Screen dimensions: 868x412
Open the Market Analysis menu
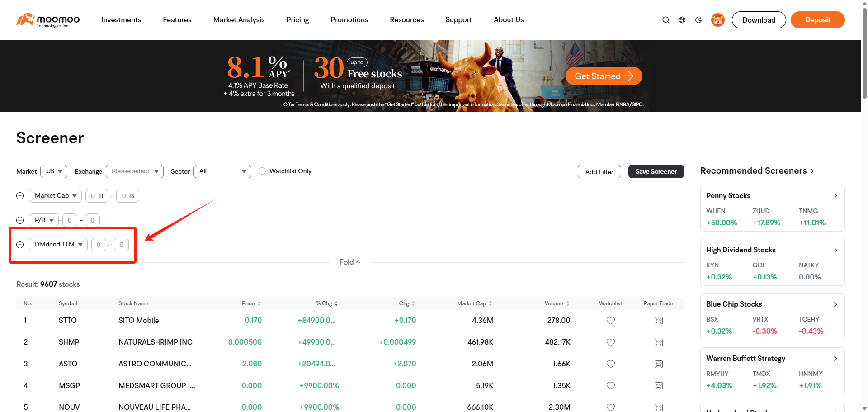(x=239, y=20)
